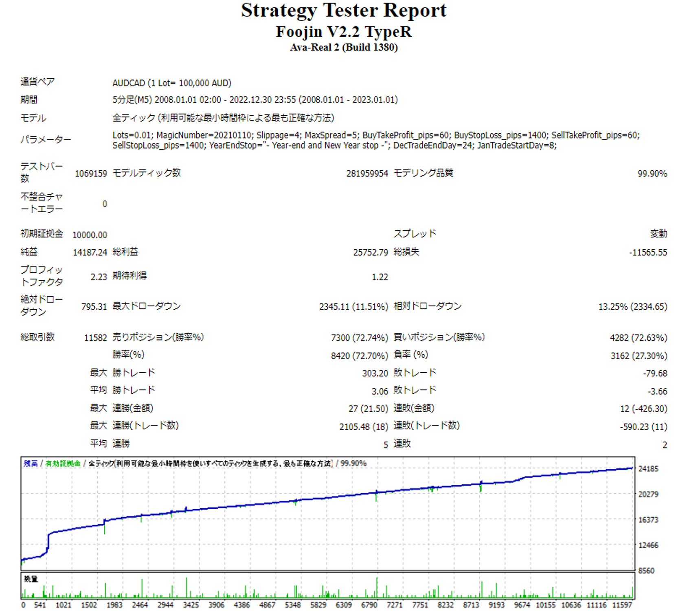
Task: Click the 5分足(M5) period value line
Action: (255, 100)
